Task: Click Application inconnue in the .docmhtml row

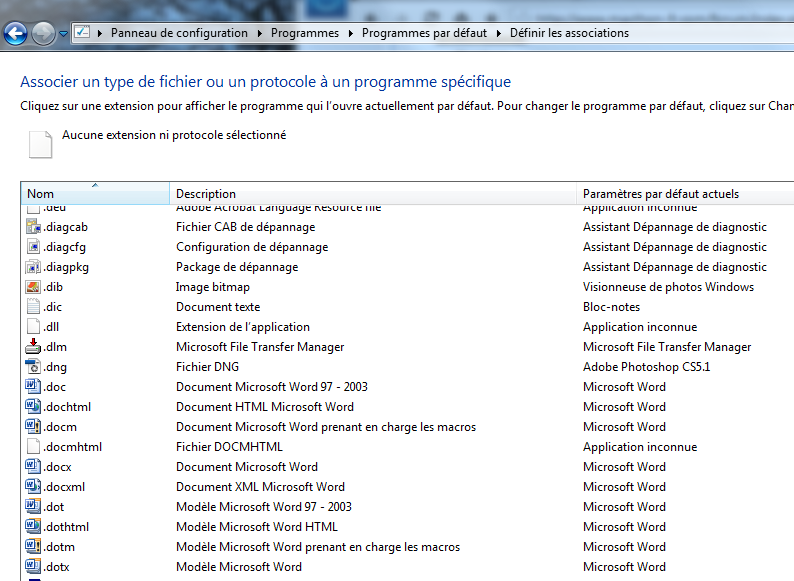Action: [640, 447]
